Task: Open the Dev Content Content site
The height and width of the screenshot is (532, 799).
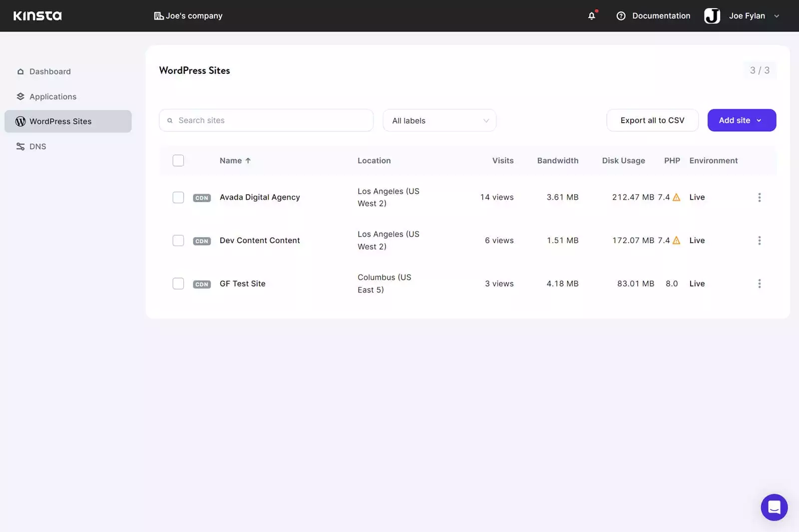Action: [260, 241]
